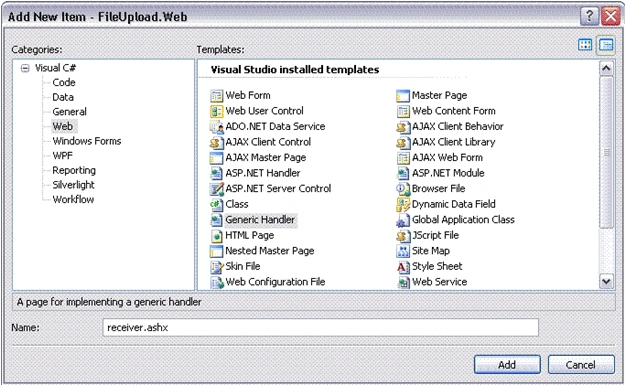The image size is (626, 385).
Task: Click the ASP.NET Handler icon
Action: coord(216,174)
